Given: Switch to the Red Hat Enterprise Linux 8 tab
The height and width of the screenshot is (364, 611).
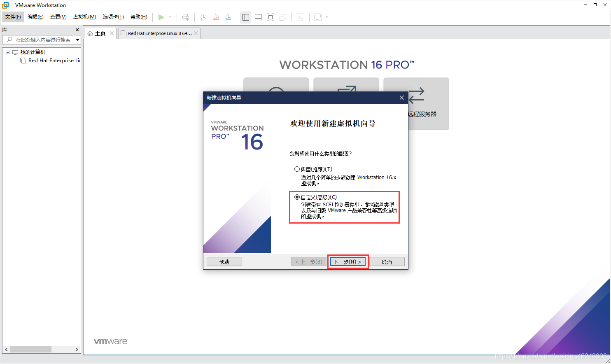Looking at the screenshot, I should pos(160,33).
